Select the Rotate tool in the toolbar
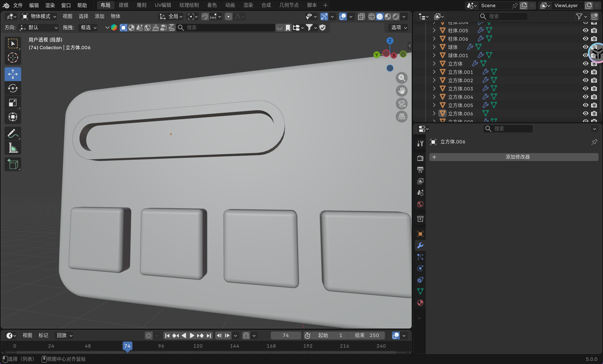Screen dimensions: 603x364 point(13,88)
